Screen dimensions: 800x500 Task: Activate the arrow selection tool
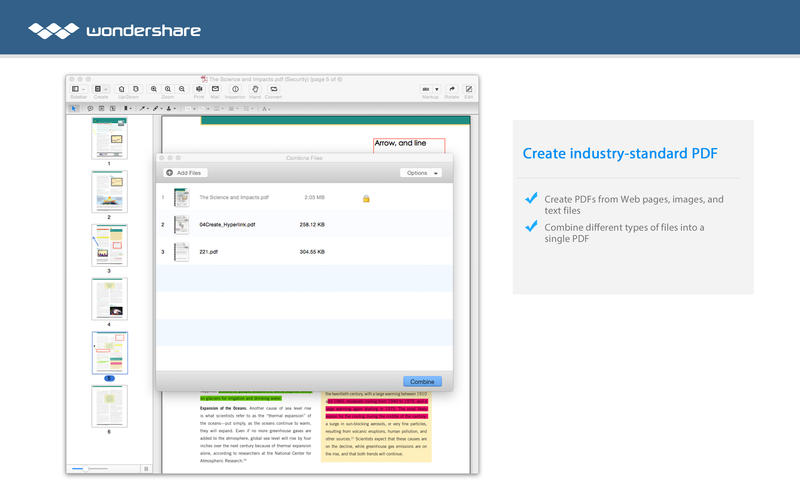[74, 107]
